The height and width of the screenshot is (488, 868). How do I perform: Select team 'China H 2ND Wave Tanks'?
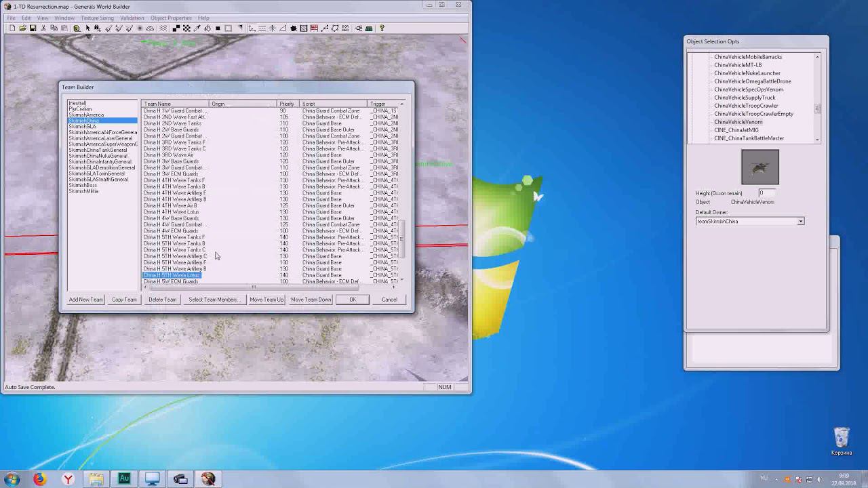point(172,123)
